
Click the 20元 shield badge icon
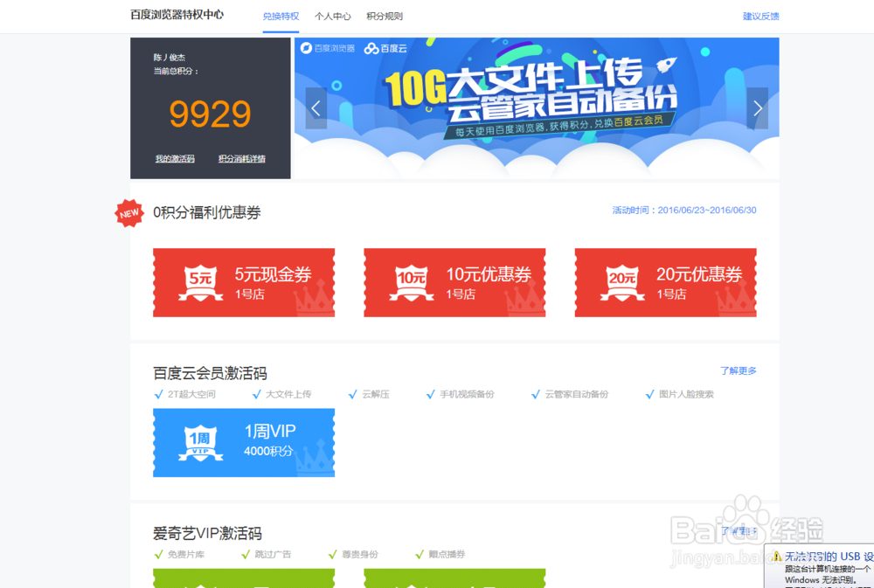click(x=622, y=283)
